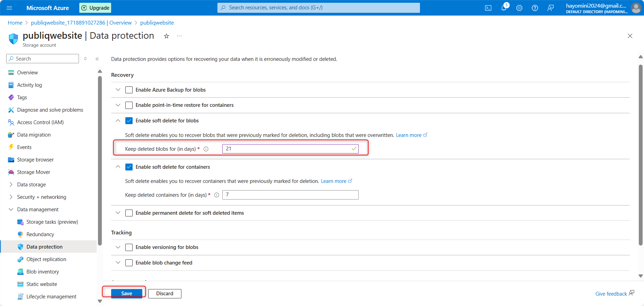Open portal settings gear
Viewport: 644px width, 306px height.
tap(519, 8)
